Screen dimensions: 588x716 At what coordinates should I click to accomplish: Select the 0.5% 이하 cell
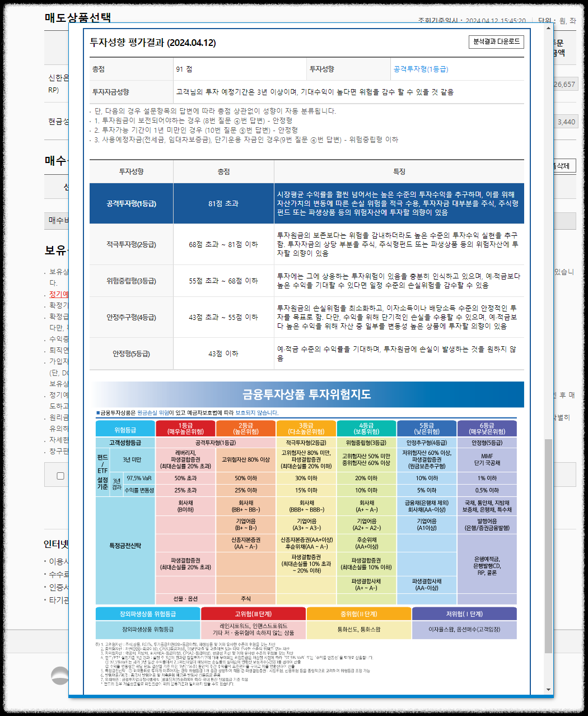(487, 490)
